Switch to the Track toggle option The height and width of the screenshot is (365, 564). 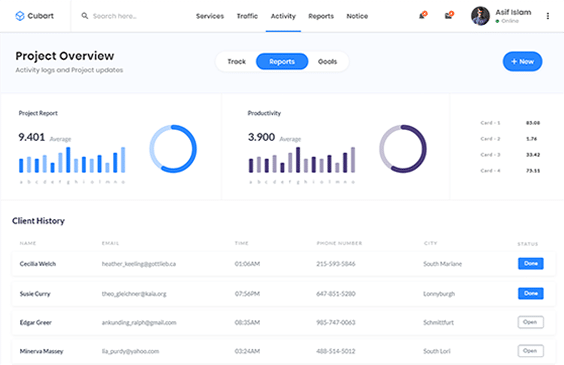[x=236, y=61]
